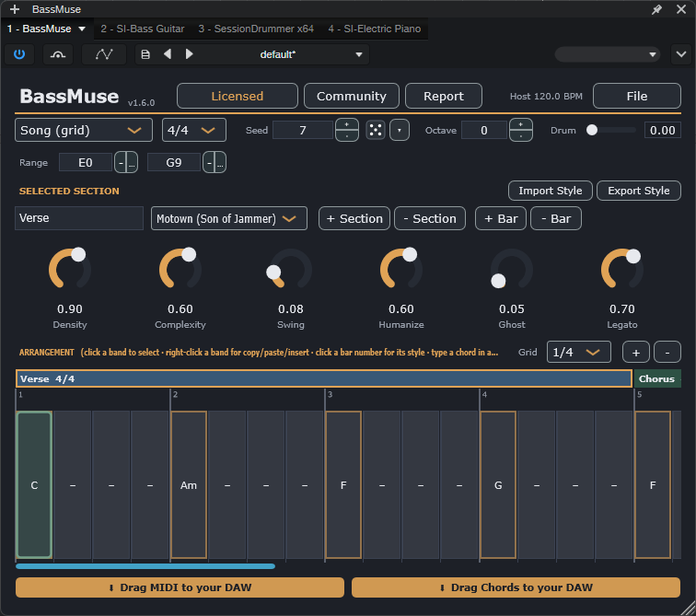Remove a section with - Section
The height and width of the screenshot is (616, 696).
(x=430, y=218)
